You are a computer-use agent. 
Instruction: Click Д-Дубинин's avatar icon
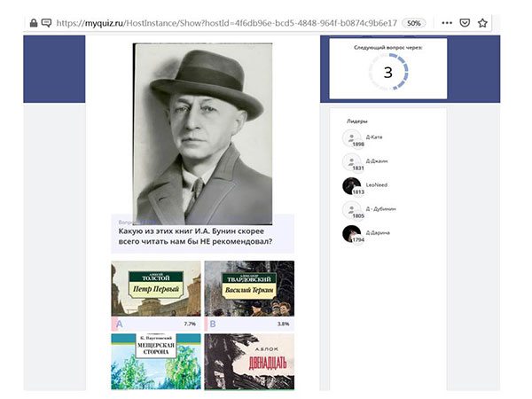click(x=350, y=210)
